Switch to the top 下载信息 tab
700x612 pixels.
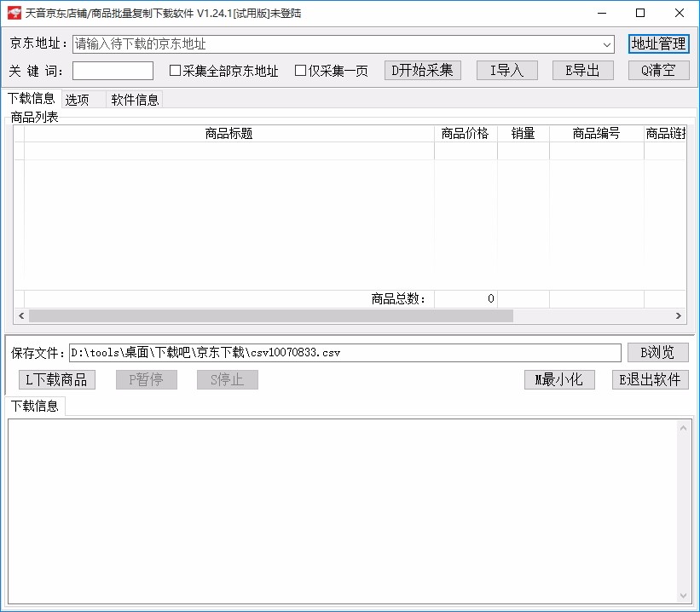(32, 98)
